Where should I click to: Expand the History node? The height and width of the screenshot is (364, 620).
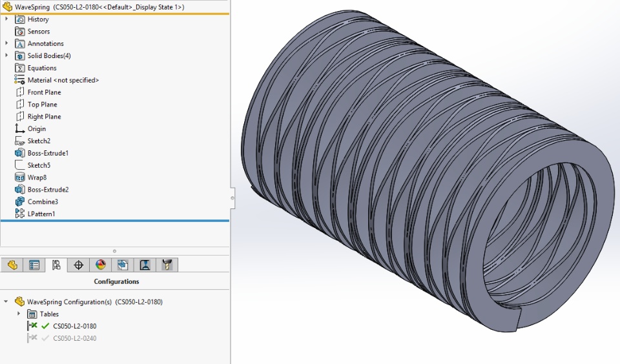(x=6, y=19)
